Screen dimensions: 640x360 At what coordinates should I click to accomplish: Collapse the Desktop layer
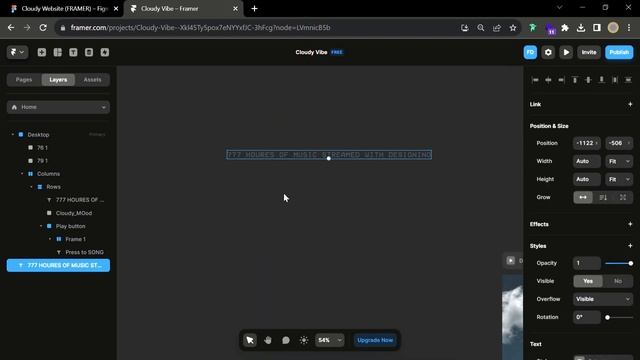coord(13,134)
